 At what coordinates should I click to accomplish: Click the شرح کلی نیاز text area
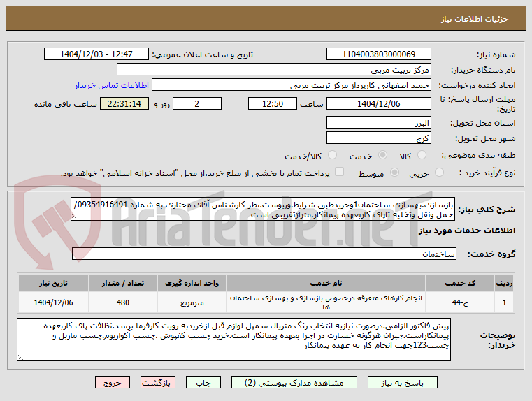click(263, 210)
